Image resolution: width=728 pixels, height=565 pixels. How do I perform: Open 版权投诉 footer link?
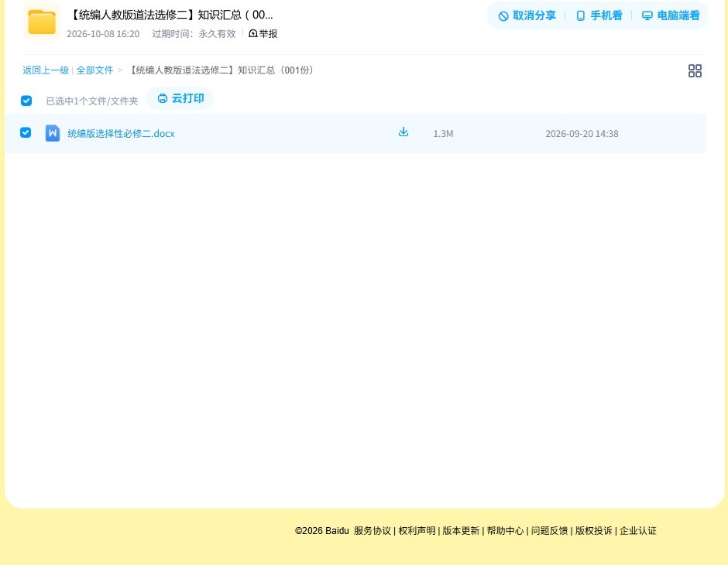[x=594, y=531]
